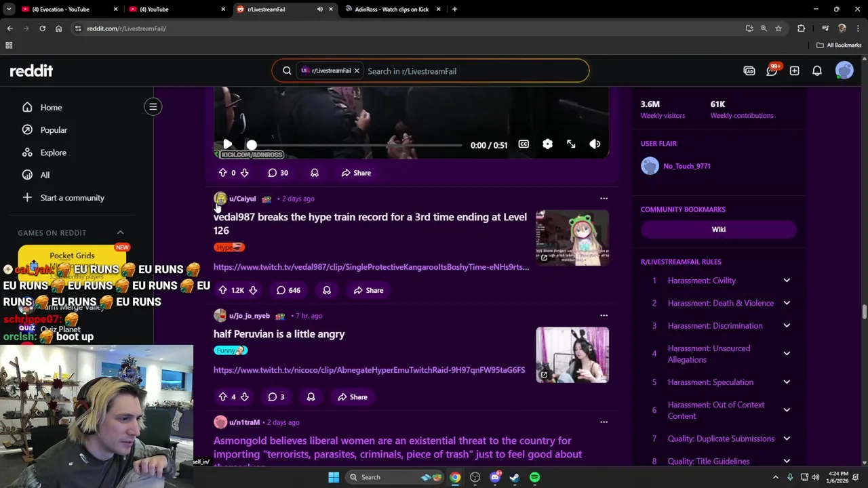Open Steam from the taskbar
The width and height of the screenshot is (868, 488).
click(x=515, y=477)
